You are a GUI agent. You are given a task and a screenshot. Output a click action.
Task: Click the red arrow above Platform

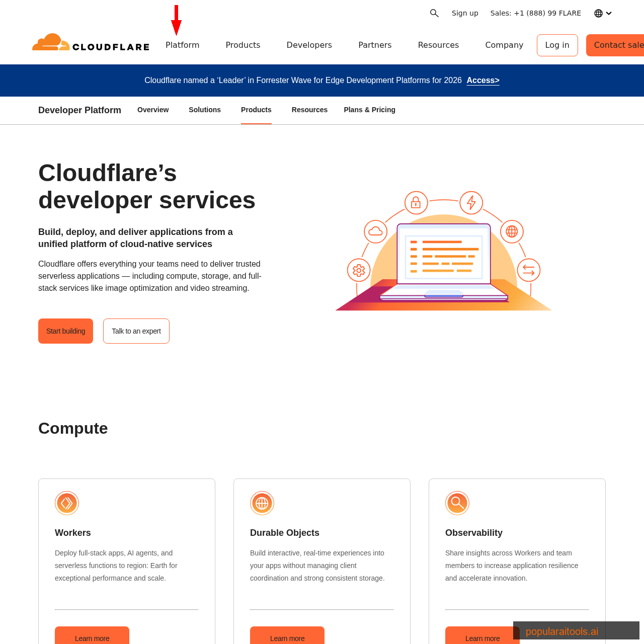coord(177,21)
